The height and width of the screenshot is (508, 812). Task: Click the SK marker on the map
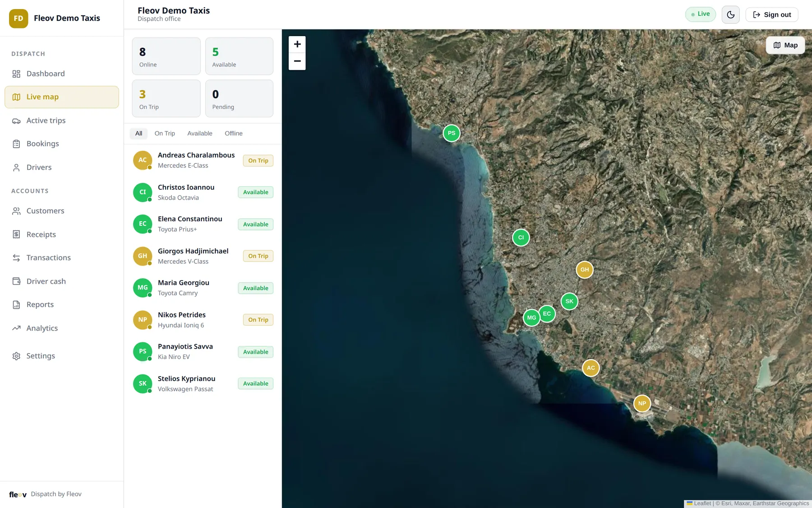point(569,301)
